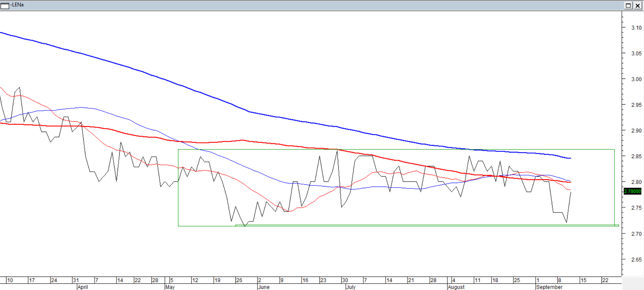The width and height of the screenshot is (644, 290).
Task: Click the 3.00 price axis label
Action: tap(636, 79)
